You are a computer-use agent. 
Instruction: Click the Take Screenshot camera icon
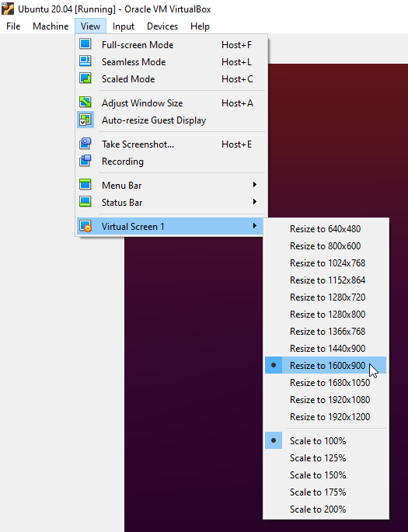pyautogui.click(x=85, y=144)
